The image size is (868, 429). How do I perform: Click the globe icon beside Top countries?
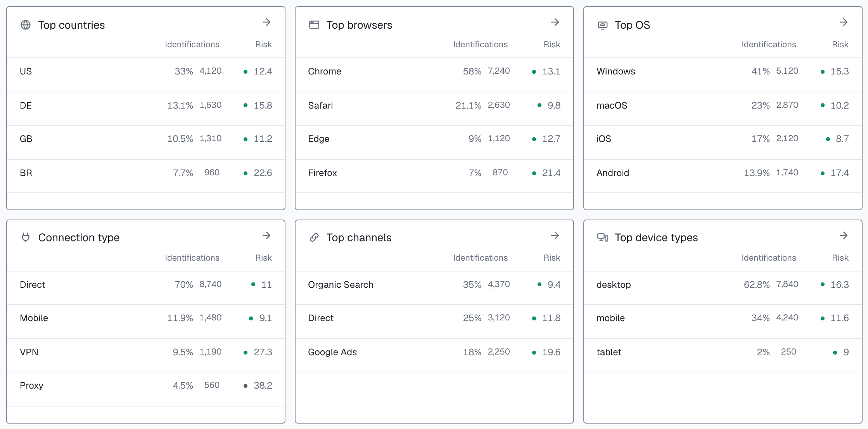pos(26,25)
